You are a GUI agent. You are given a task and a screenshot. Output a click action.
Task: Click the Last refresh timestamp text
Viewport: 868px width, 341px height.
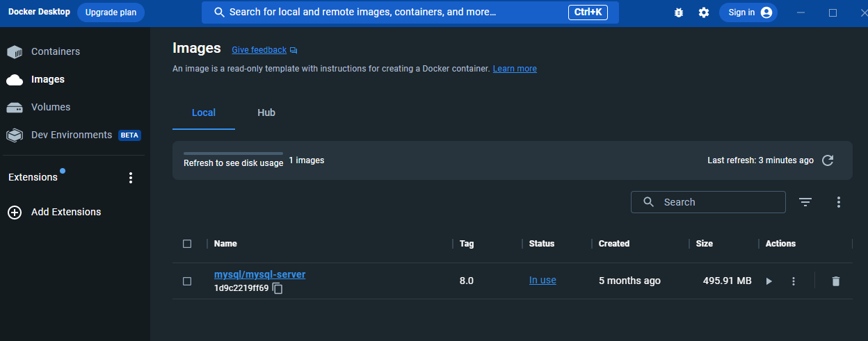coord(760,160)
